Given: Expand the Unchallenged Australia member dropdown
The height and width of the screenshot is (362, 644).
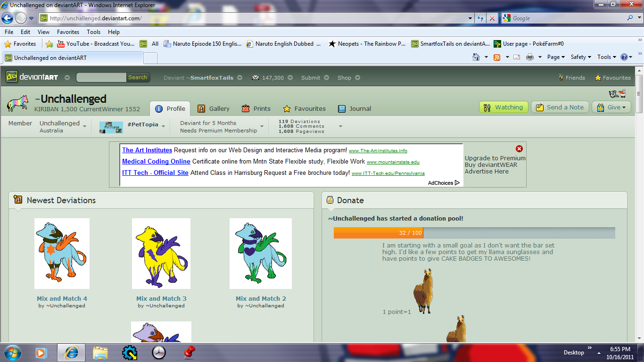Looking at the screenshot, I should (x=84, y=126).
